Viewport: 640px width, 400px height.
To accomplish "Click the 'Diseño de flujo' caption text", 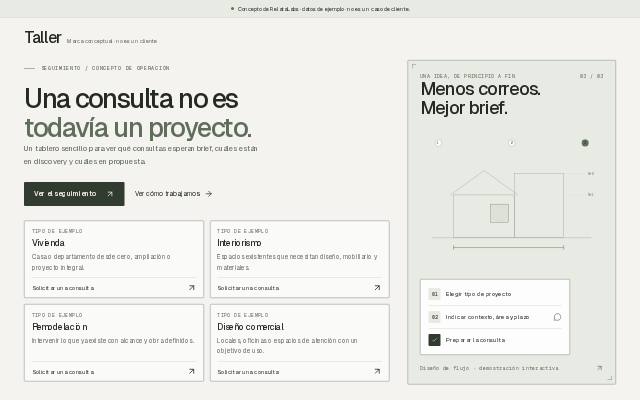I will 489,368.
